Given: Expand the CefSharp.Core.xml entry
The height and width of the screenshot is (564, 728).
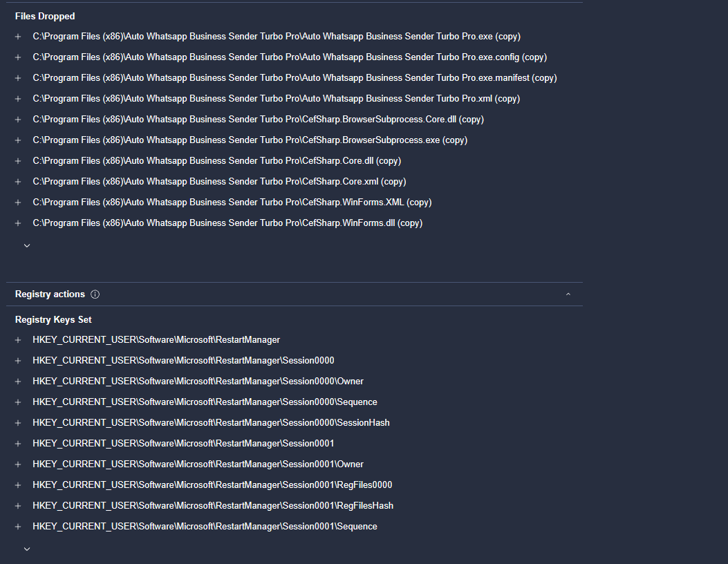Looking at the screenshot, I should (18, 182).
